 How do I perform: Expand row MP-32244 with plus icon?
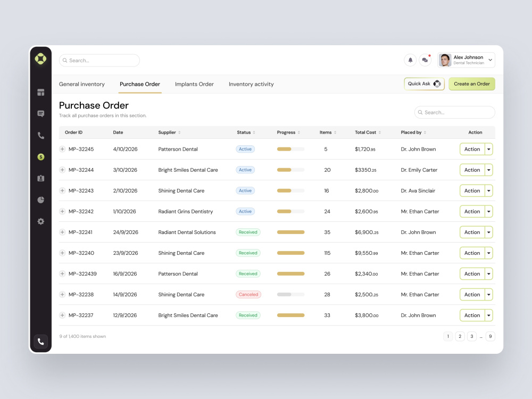[x=62, y=170]
